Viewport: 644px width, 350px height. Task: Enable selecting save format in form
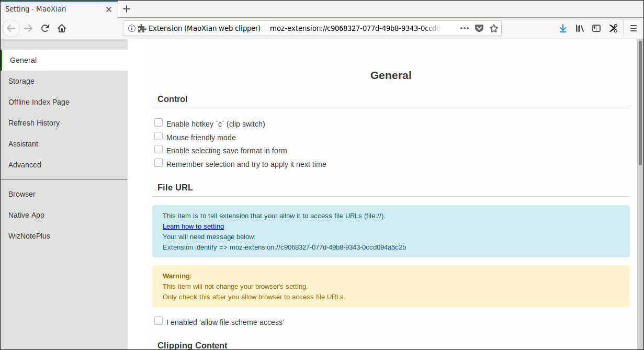[159, 150]
